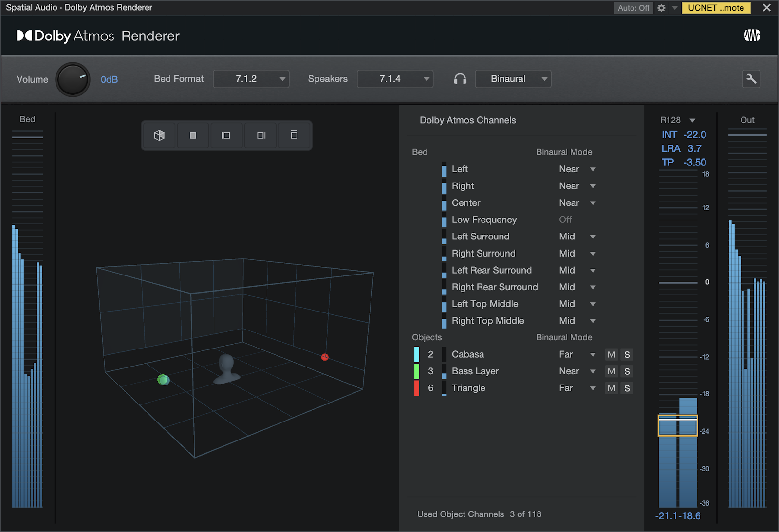Change binaural mode for Left Surround
Screen dimensions: 779x532
click(577, 237)
